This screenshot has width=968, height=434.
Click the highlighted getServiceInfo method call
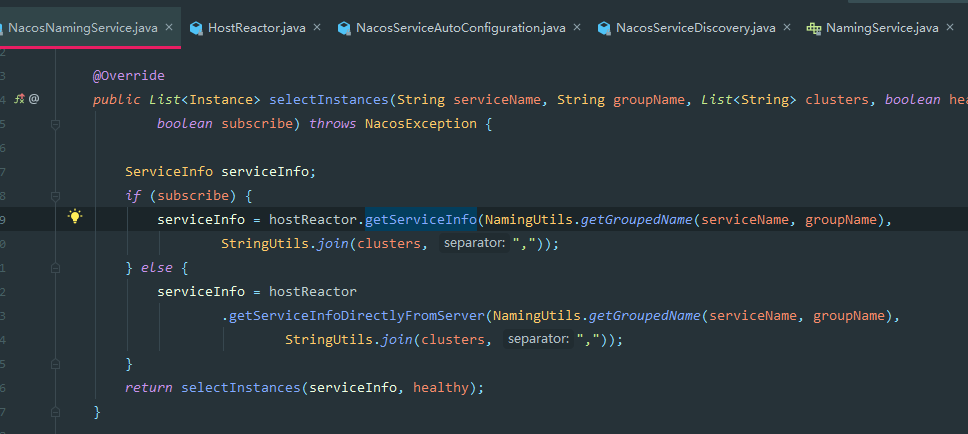click(x=421, y=219)
